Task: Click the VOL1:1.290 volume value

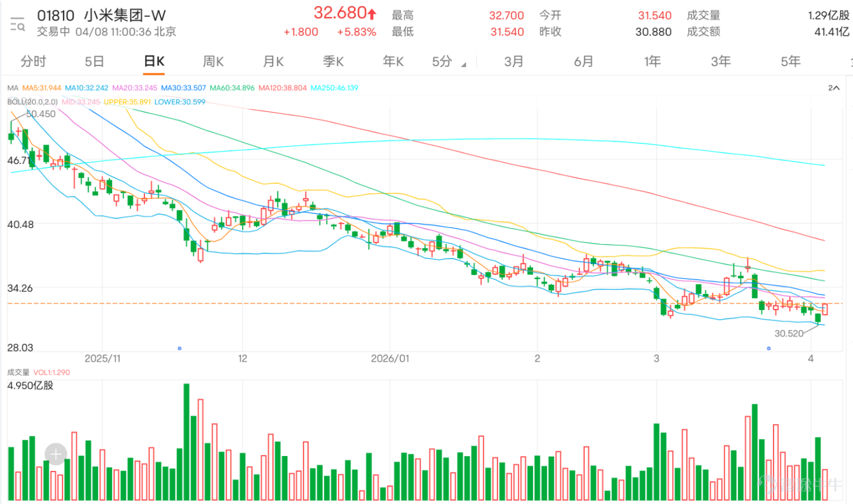Action: click(52, 372)
